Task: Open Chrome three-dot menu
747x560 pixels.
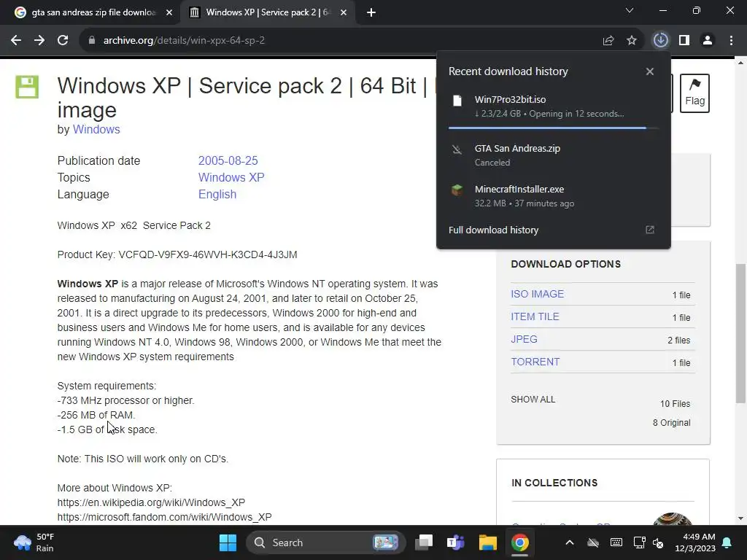Action: click(731, 40)
